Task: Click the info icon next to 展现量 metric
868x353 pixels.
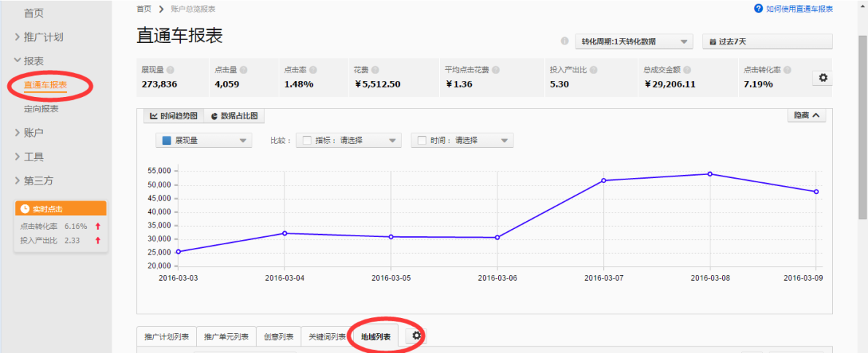Action: coord(171,70)
